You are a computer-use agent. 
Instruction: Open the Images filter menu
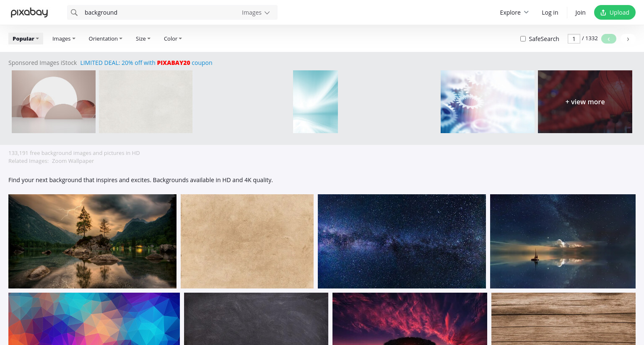64,39
